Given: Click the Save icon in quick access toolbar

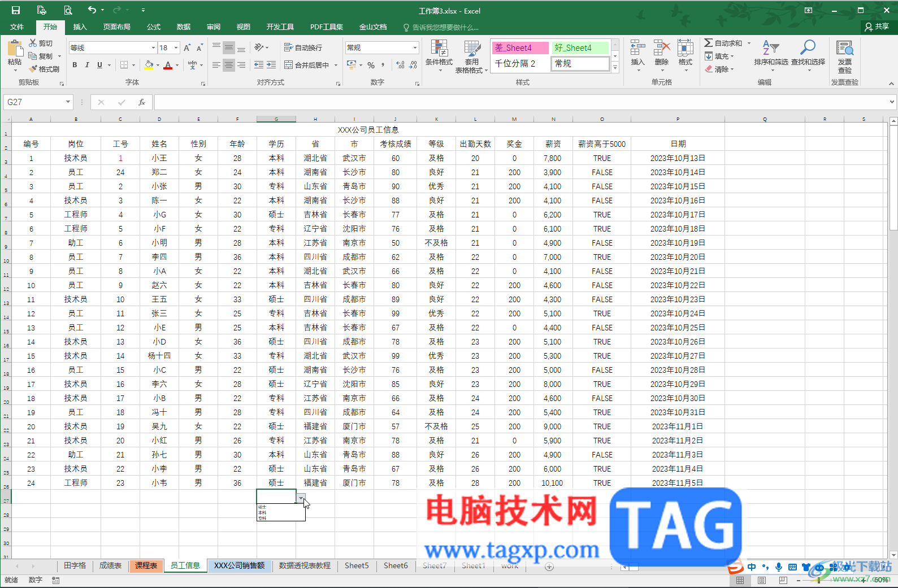Looking at the screenshot, I should pyautogui.click(x=16, y=10).
